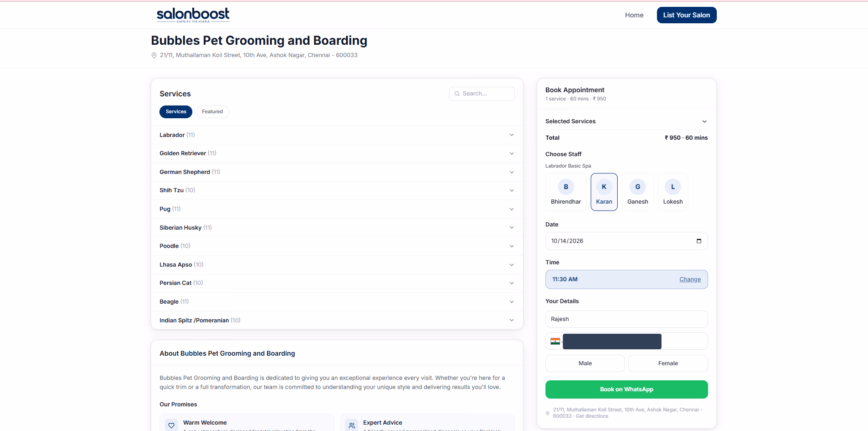Expand the Persian Cat service category
868x431 pixels.
[337, 283]
